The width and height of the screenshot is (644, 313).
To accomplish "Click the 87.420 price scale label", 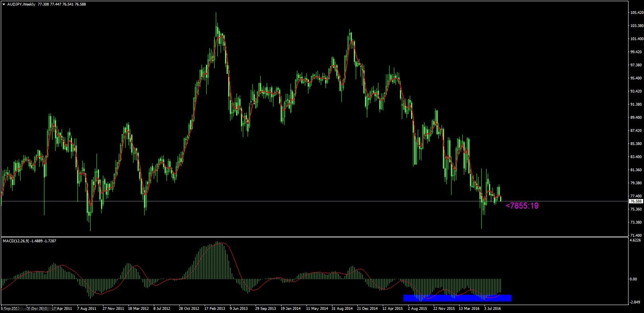I will (x=636, y=131).
